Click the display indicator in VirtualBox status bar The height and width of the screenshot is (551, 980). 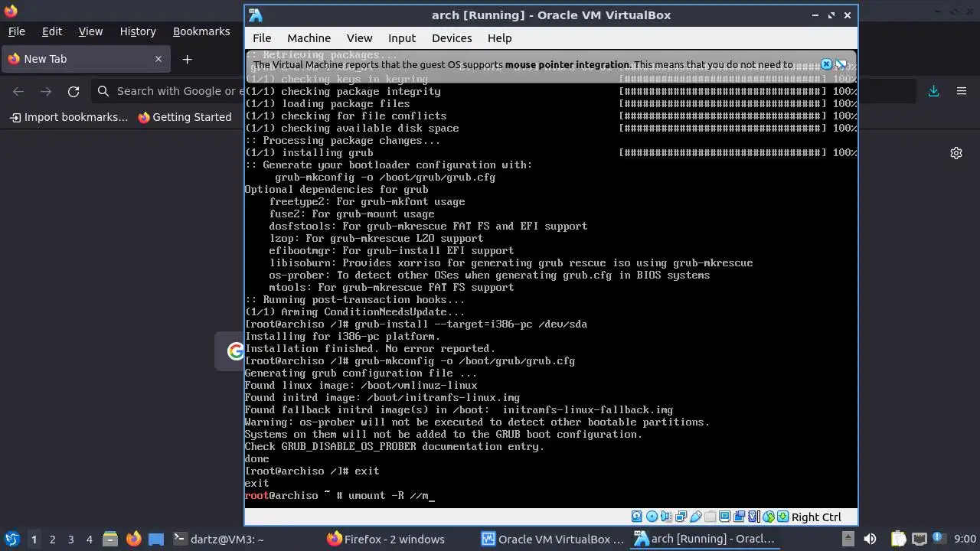coord(725,517)
